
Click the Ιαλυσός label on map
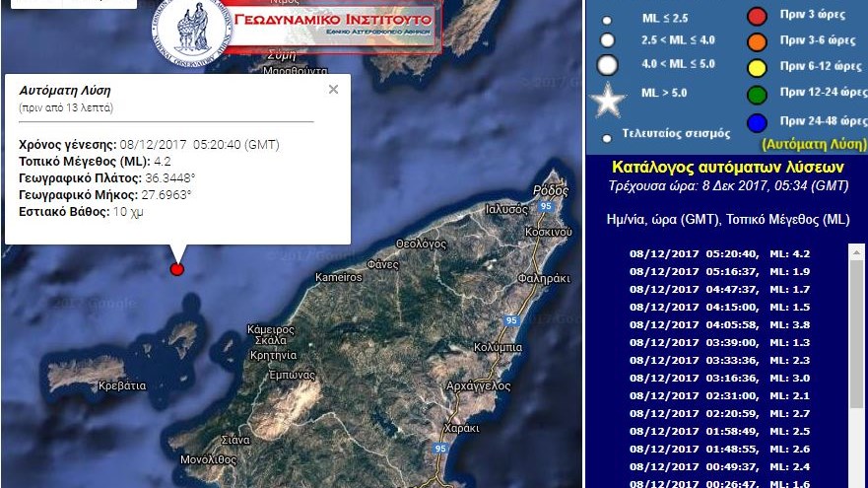tap(506, 209)
